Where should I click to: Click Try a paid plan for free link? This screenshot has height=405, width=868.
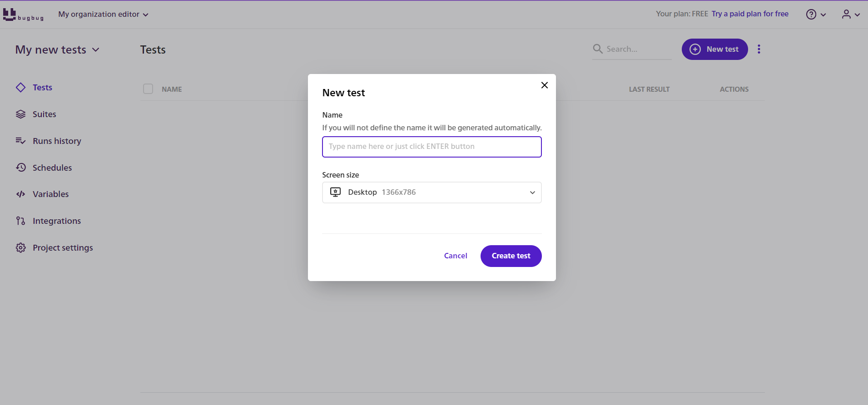pos(749,14)
